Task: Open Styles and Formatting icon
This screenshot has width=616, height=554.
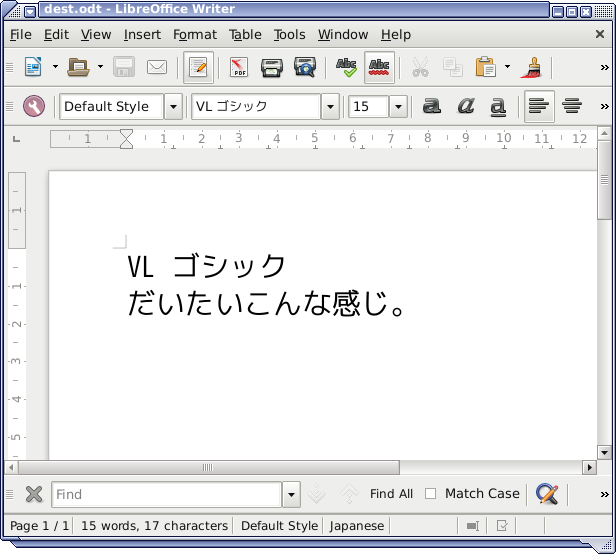Action: coord(34,106)
